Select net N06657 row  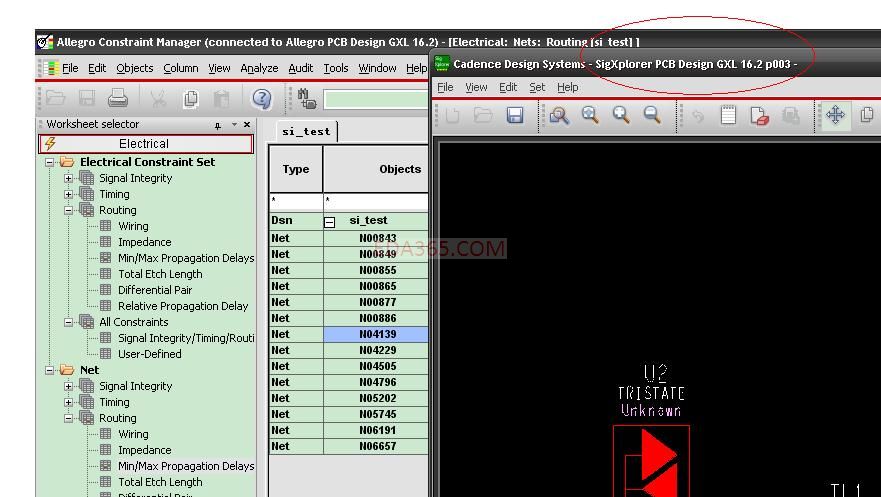[376, 446]
